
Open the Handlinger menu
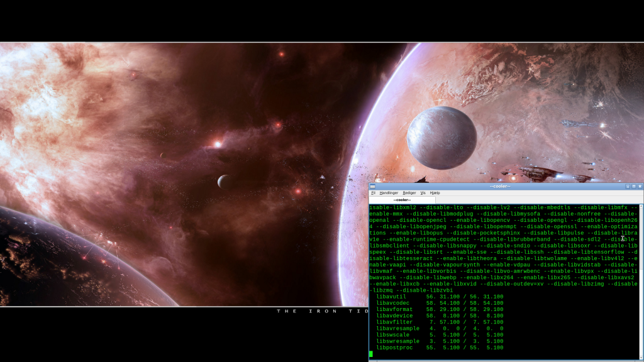pyautogui.click(x=389, y=193)
